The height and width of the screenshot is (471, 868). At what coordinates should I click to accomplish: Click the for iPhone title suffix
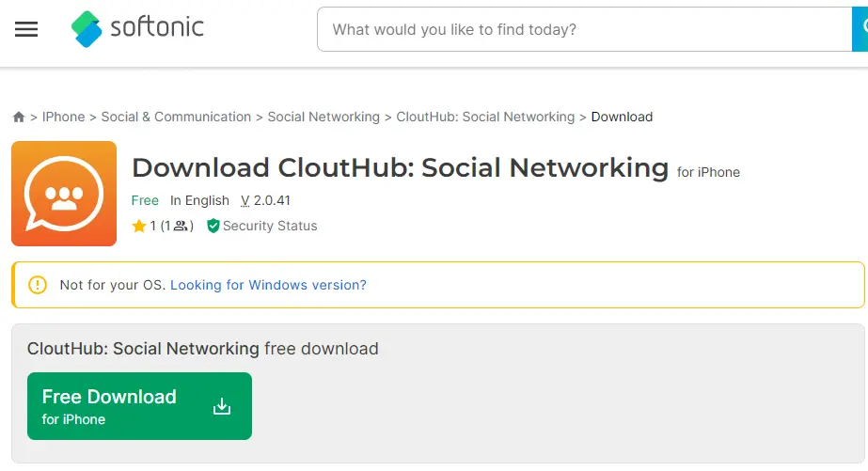click(x=708, y=173)
